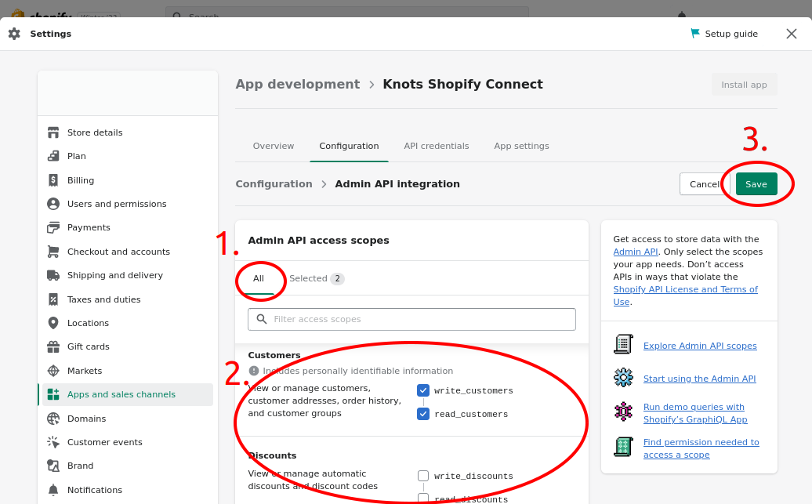Click the Domains globe icon
The width and height of the screenshot is (812, 504).
(x=53, y=418)
